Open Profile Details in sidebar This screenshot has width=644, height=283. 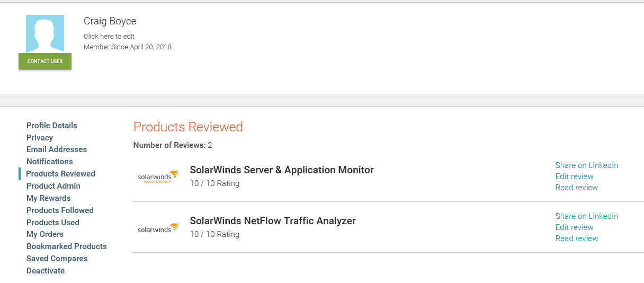point(52,126)
